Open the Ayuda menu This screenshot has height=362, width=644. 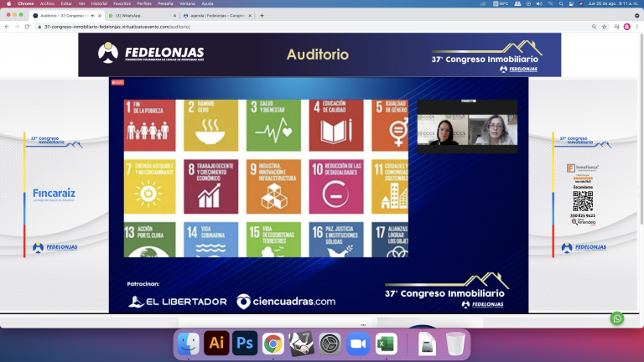point(207,3)
